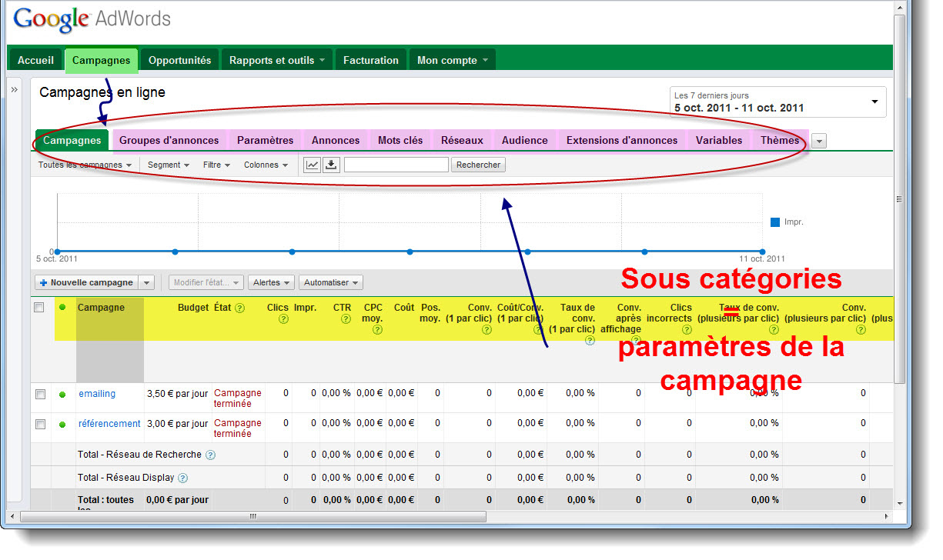
Task: Switch to the Variables tab
Action: (719, 140)
